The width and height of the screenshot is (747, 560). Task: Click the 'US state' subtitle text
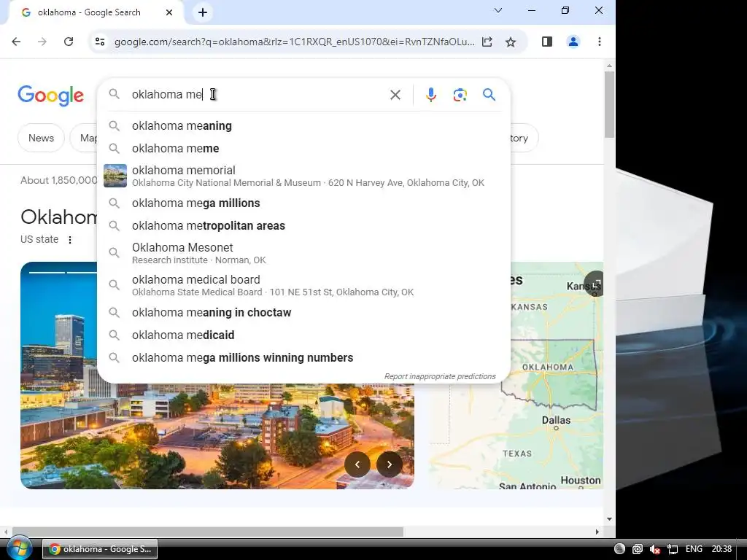(39, 239)
